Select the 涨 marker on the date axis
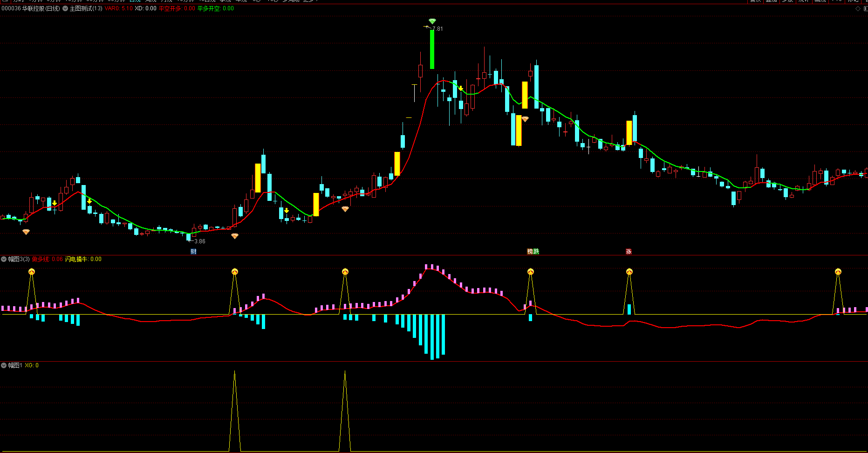The image size is (868, 453). click(629, 252)
